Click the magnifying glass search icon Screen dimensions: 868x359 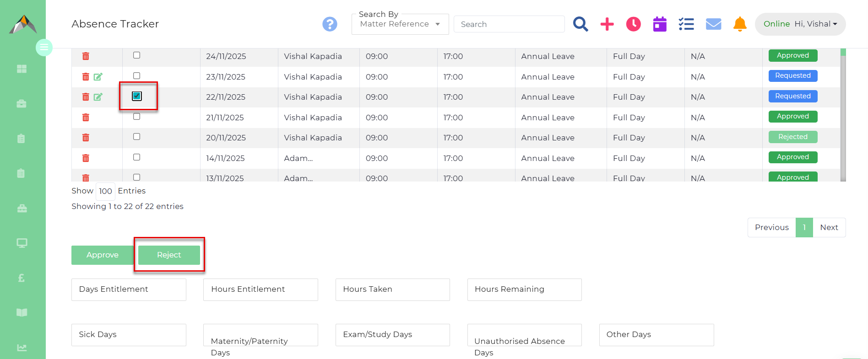[x=580, y=24]
